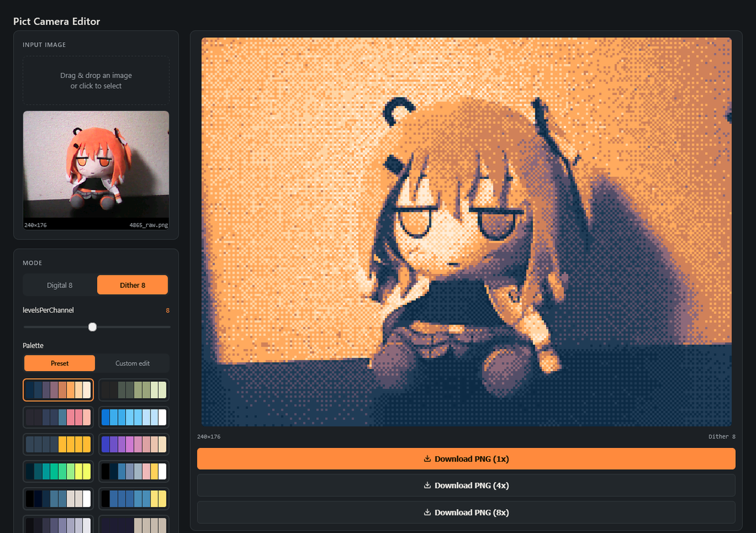Choose the dark-to-olive-green palette
This screenshot has height=533, width=756.
pos(134,390)
